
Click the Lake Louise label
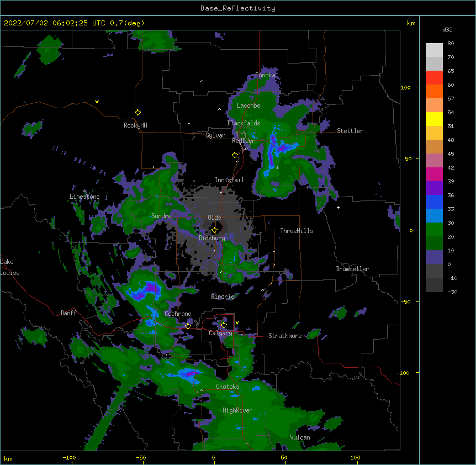click(x=9, y=267)
